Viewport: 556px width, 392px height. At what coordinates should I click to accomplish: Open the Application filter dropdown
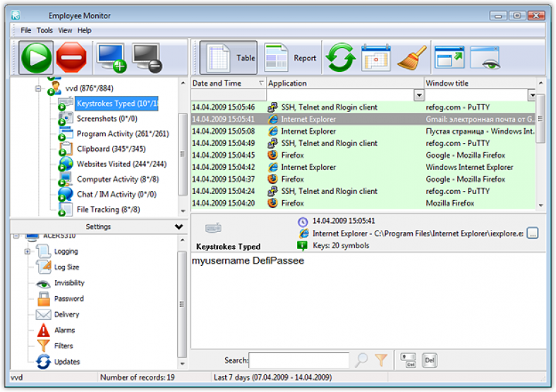[419, 95]
